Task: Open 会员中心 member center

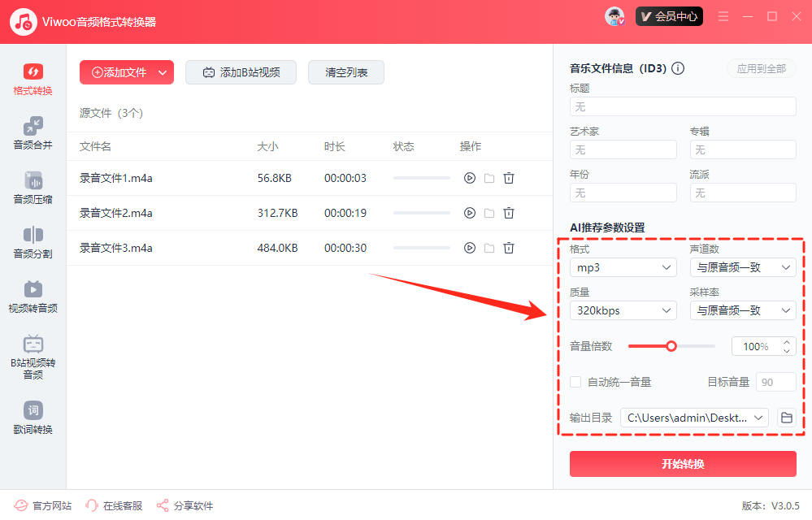Action: coord(669,16)
